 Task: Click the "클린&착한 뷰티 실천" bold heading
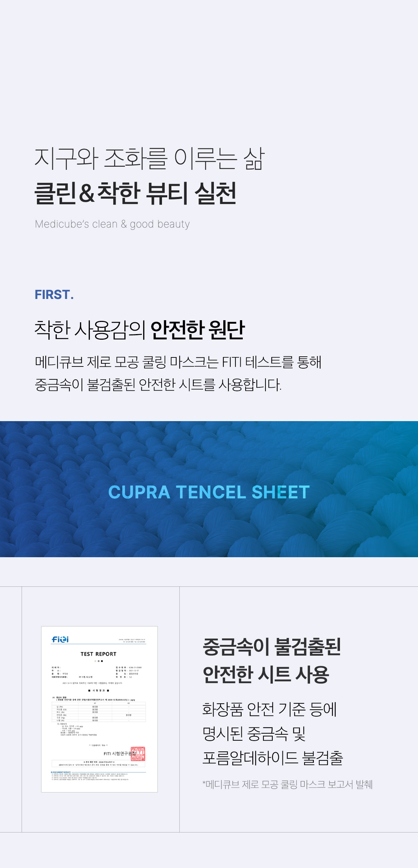click(135, 193)
